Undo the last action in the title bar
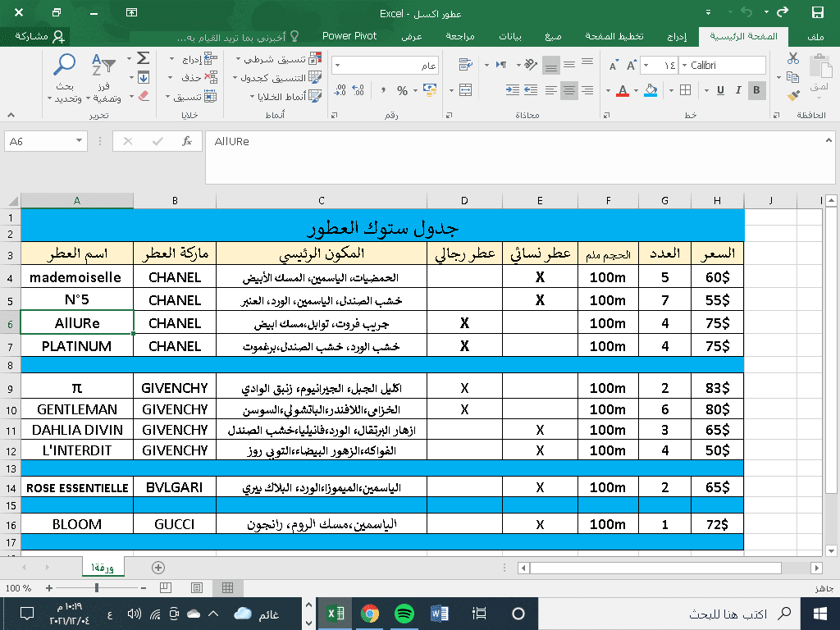 click(x=746, y=12)
